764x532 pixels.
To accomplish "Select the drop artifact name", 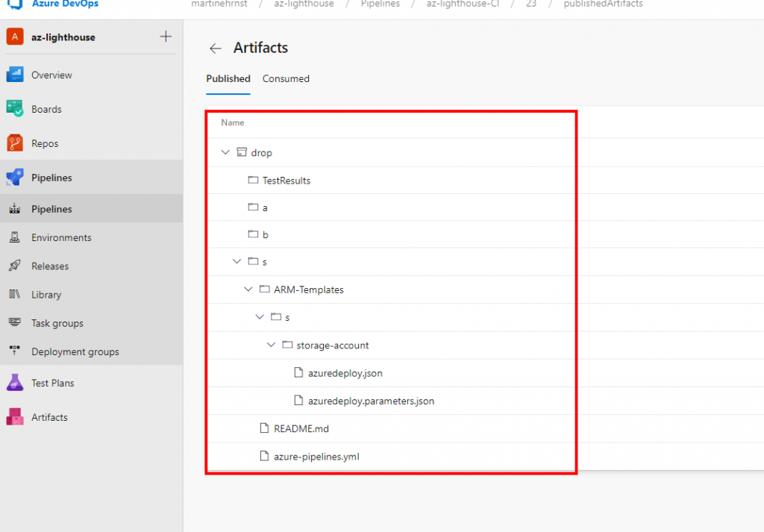I will [x=262, y=152].
